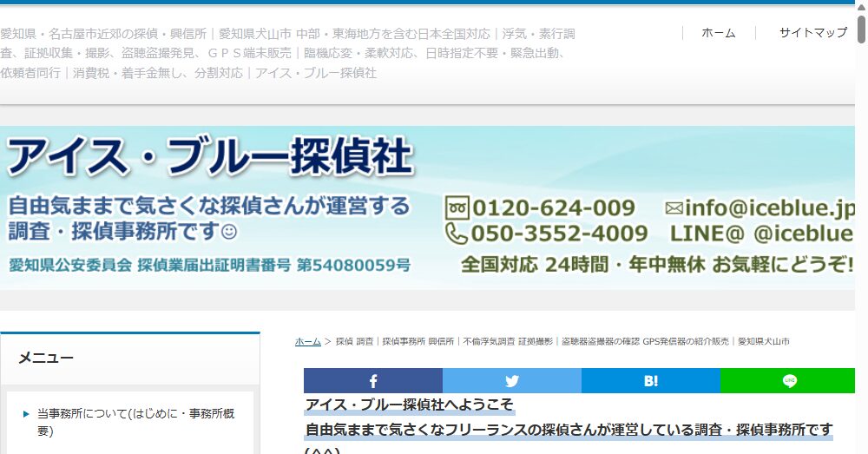
Task: Share the page on Facebook
Action: tap(373, 381)
